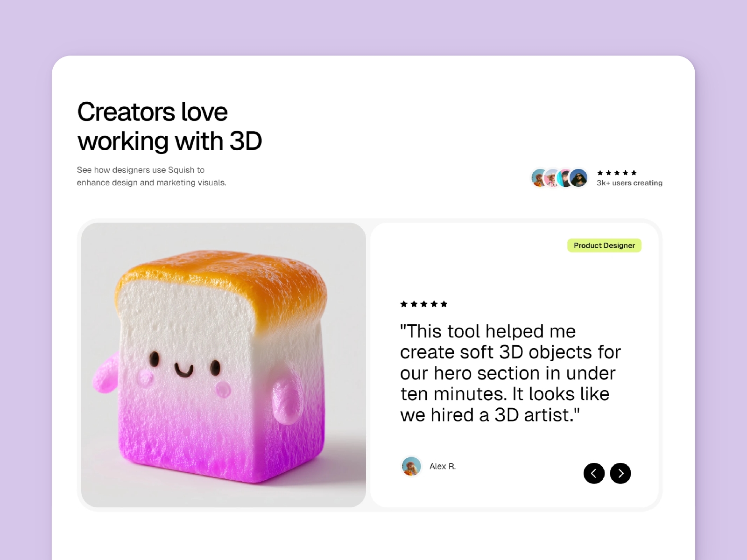Click the Product Designer tag
747x560 pixels.
(604, 245)
